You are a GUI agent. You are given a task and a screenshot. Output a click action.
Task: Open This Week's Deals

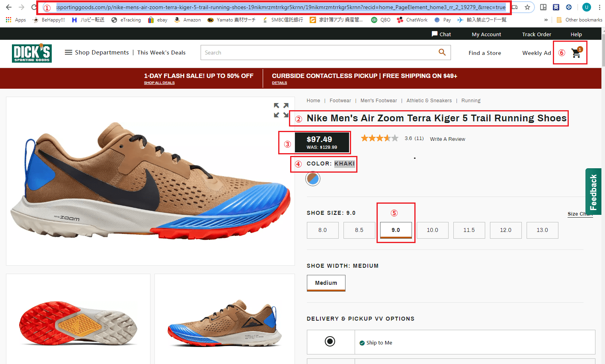coord(161,52)
